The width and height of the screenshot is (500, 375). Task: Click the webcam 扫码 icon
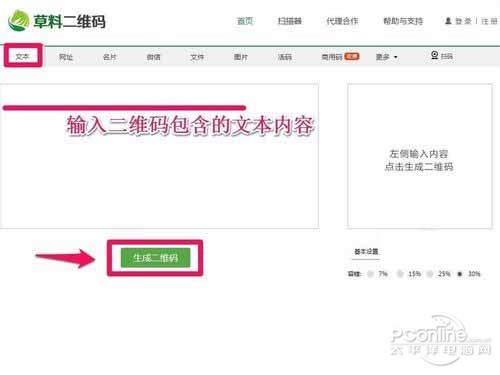[x=434, y=55]
